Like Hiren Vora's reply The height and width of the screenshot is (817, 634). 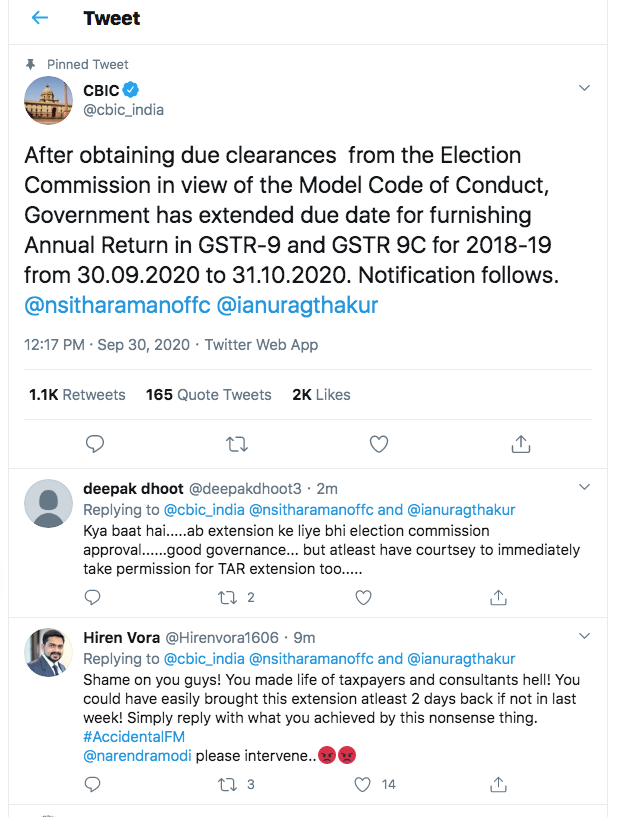pyautogui.click(x=364, y=784)
